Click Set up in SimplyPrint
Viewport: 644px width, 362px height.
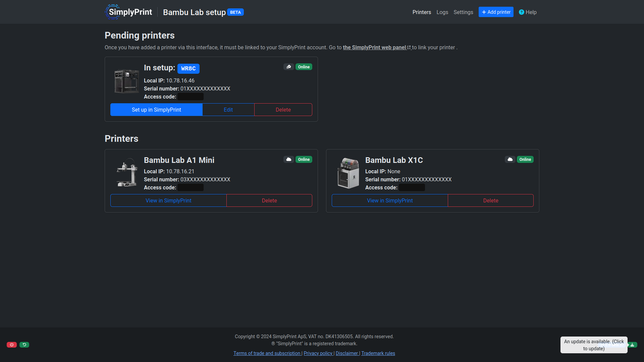pos(157,110)
